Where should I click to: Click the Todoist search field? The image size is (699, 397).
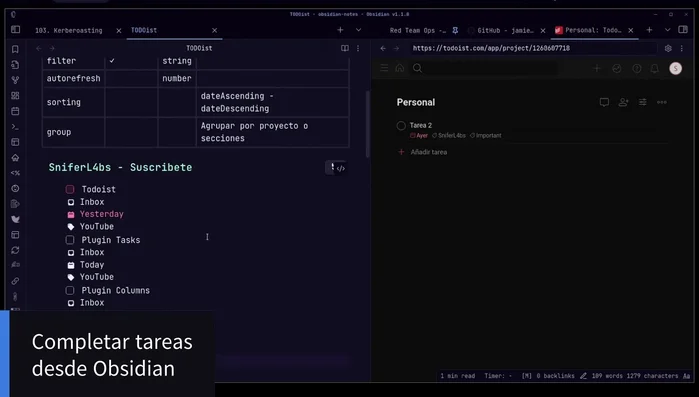click(x=485, y=68)
